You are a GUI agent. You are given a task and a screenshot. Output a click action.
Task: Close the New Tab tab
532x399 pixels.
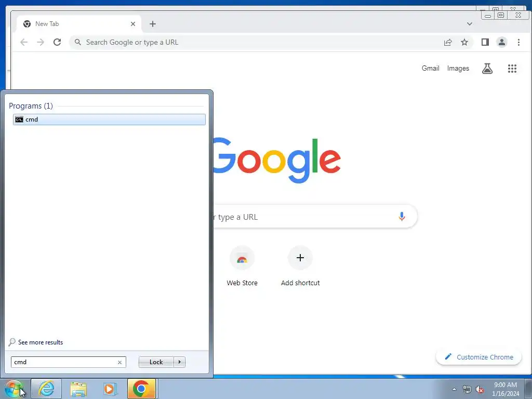click(x=133, y=24)
